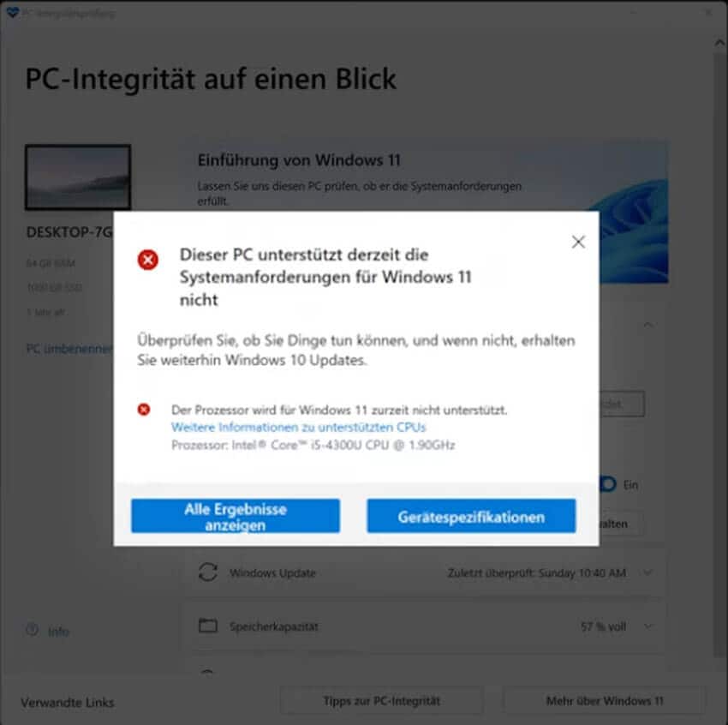Click the Windows Update sync icon
The height and width of the screenshot is (725, 728).
(207, 572)
